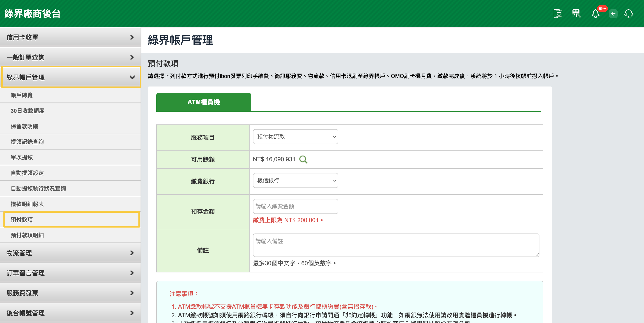Click the ECPay logo icon in header
The width and height of the screenshot is (644, 323).
point(576,13)
